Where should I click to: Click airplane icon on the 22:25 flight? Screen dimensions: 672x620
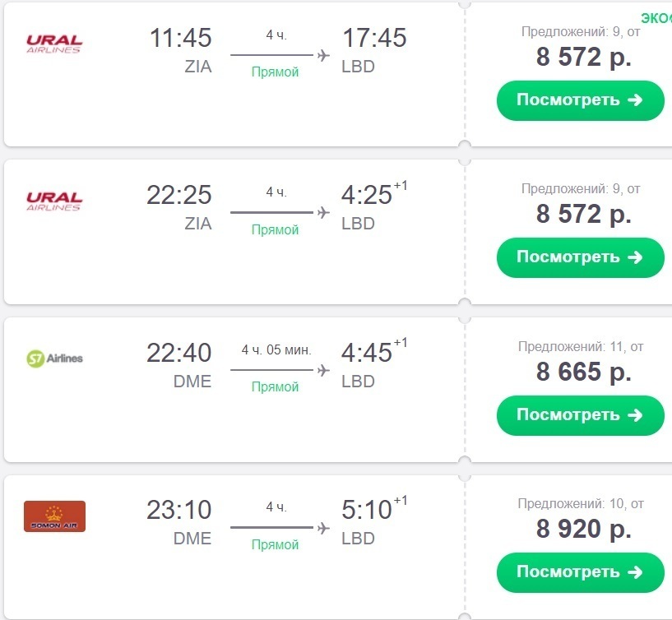pos(323,213)
